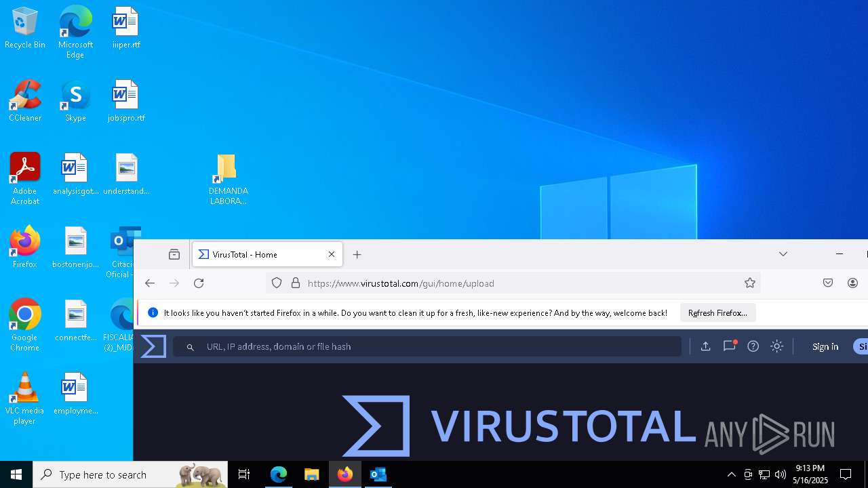Open VirusTotal notifications chat icon
The height and width of the screenshot is (488, 868).
tap(730, 346)
